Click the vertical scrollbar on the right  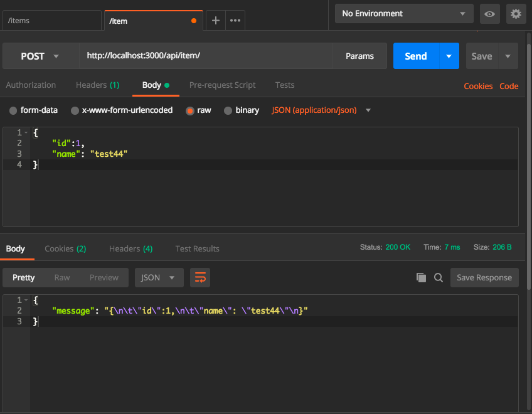tap(529, 166)
